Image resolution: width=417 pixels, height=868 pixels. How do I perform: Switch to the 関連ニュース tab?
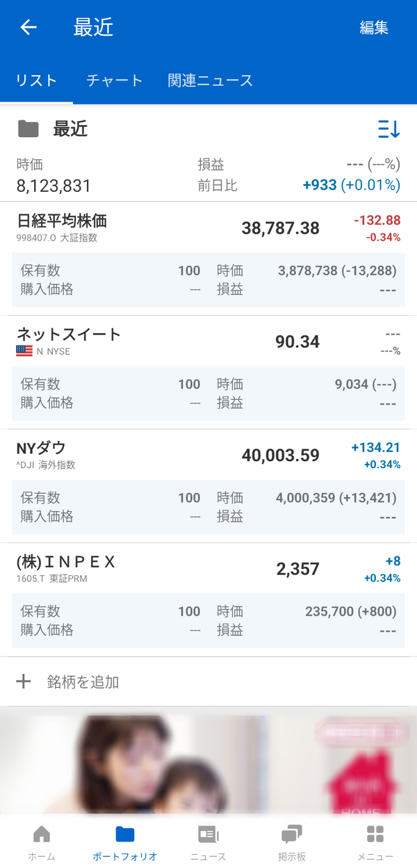210,80
